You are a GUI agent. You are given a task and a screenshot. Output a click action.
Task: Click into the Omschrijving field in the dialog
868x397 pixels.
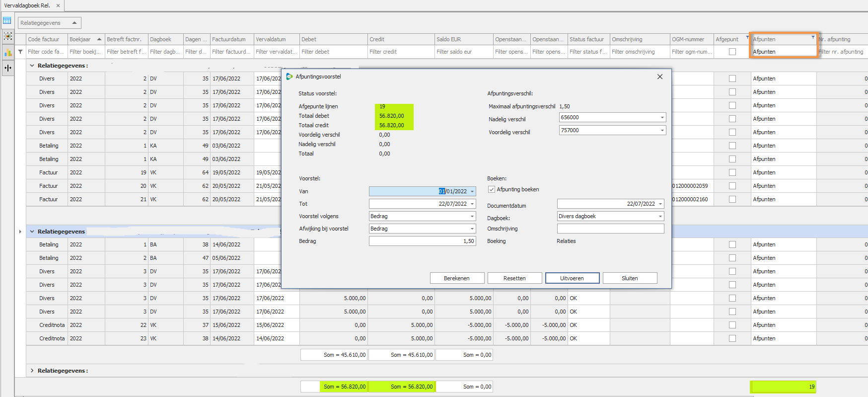(x=610, y=229)
